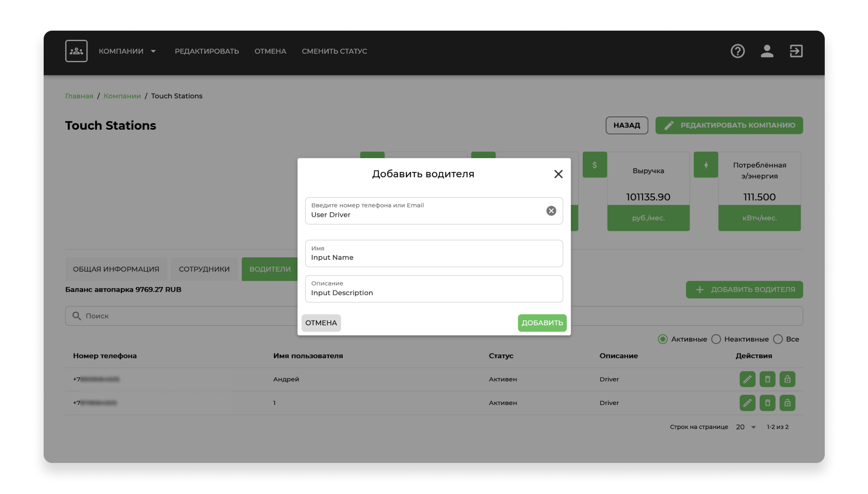Expand the Компании dropdown menu
This screenshot has height=494, width=868.
[x=128, y=51]
